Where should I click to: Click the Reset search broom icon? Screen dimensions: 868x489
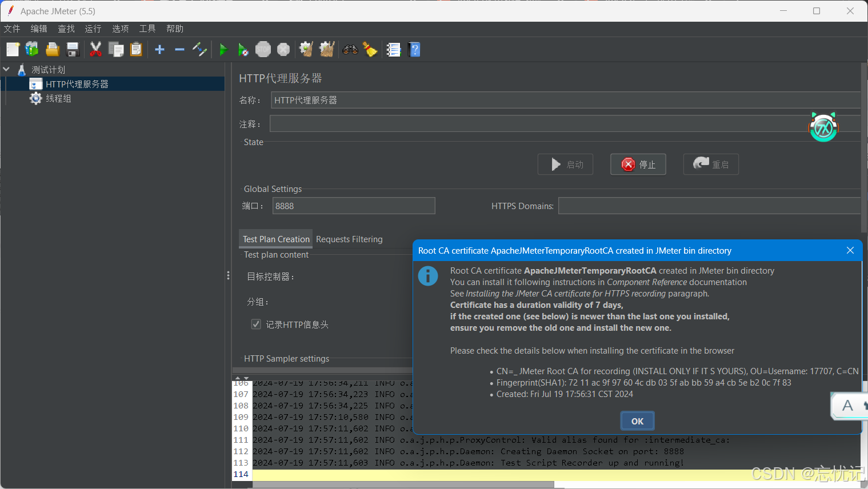coord(370,50)
